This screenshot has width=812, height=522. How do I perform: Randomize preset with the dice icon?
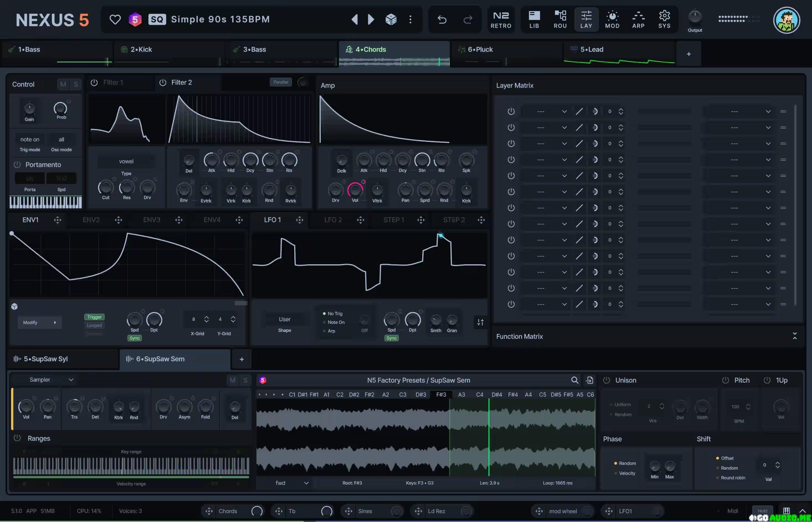(391, 19)
